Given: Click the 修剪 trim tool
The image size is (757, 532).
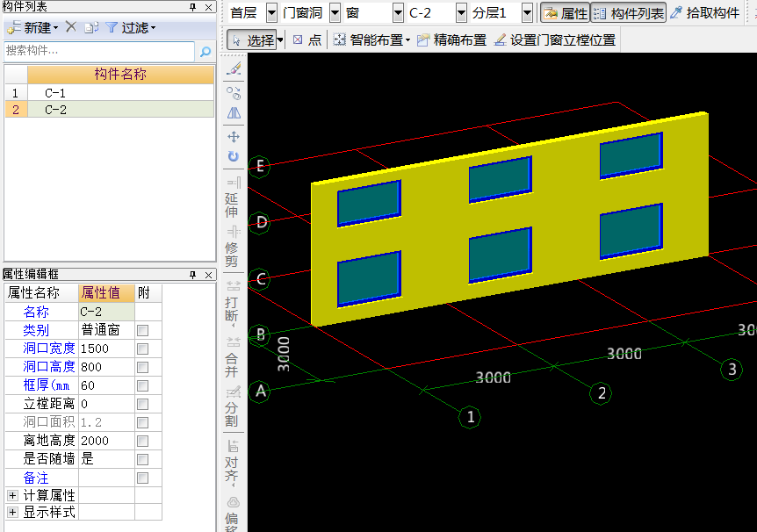Looking at the screenshot, I should [233, 247].
